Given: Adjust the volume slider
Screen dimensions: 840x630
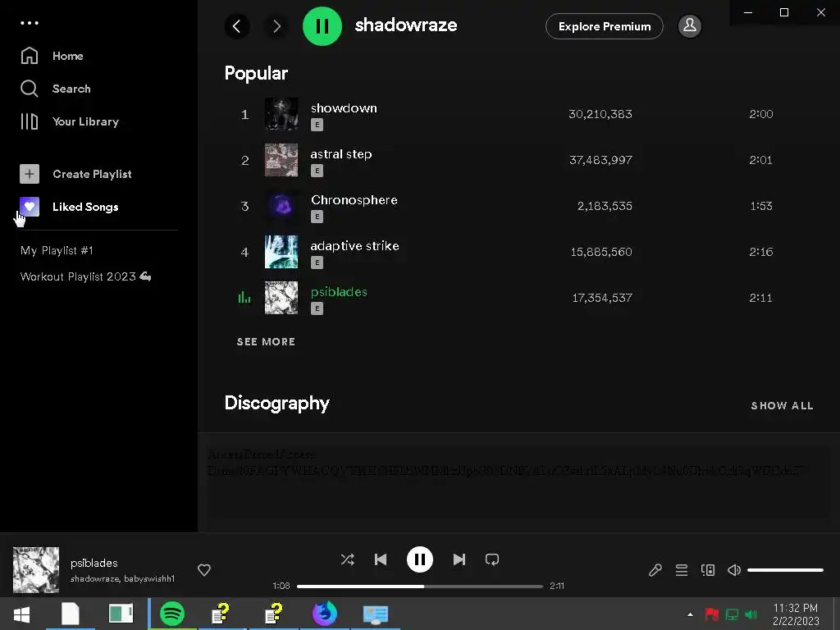Looking at the screenshot, I should 785,570.
